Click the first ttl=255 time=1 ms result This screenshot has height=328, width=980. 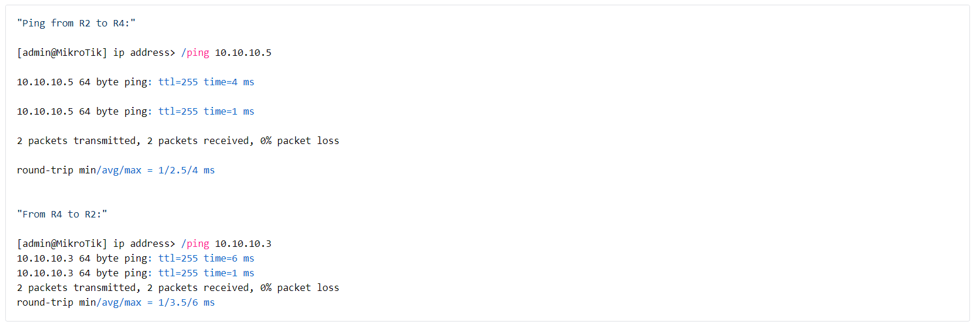[206, 111]
